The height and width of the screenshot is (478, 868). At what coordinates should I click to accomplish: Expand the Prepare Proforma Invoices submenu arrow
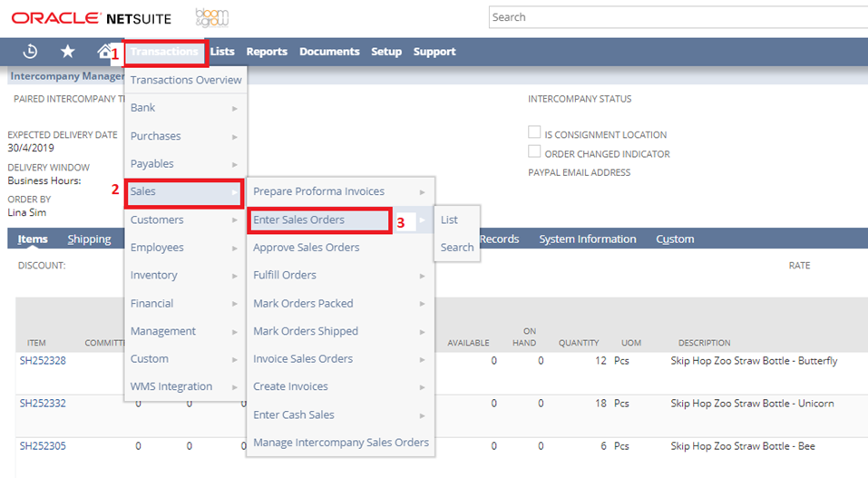[x=423, y=192]
